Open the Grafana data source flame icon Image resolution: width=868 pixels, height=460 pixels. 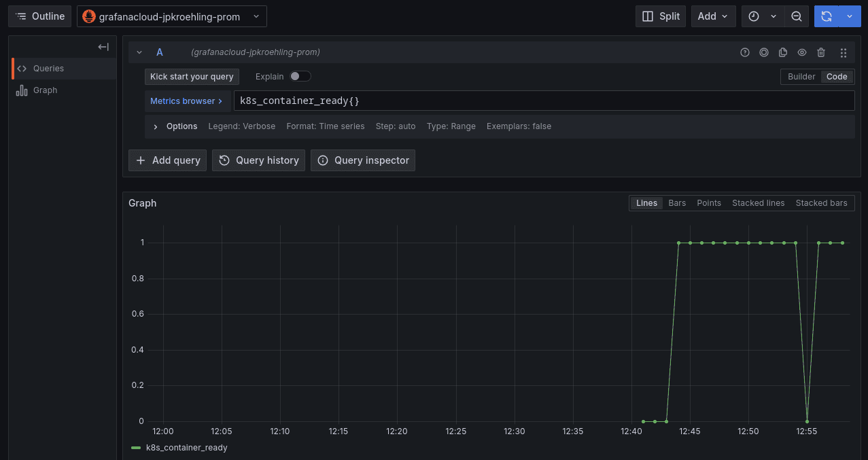89,16
